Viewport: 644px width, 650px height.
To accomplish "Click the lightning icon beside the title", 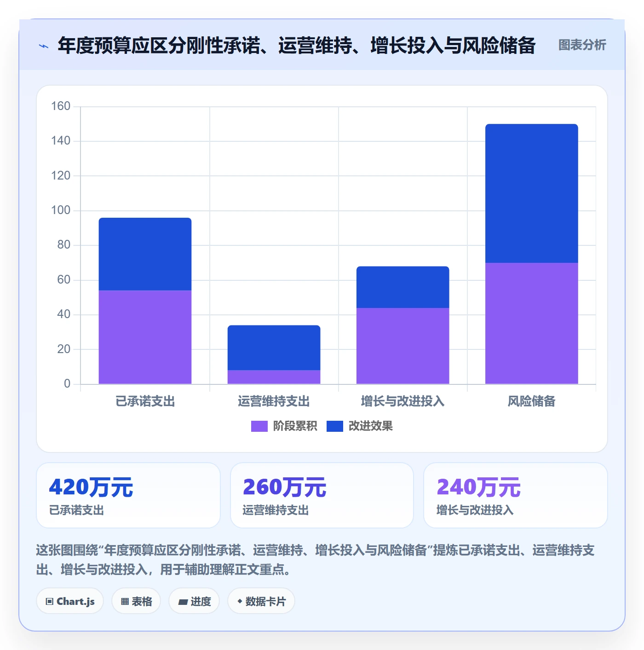I will [x=44, y=46].
